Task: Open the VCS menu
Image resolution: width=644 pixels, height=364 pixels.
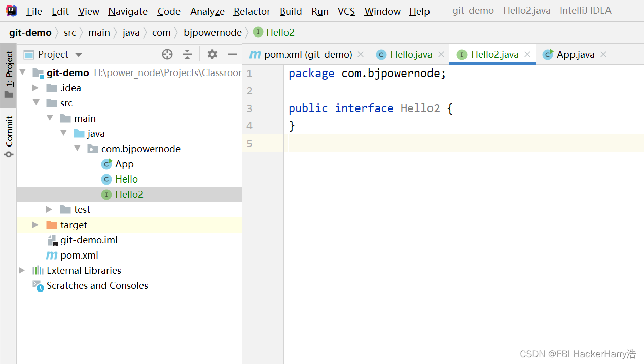Action: click(x=346, y=11)
